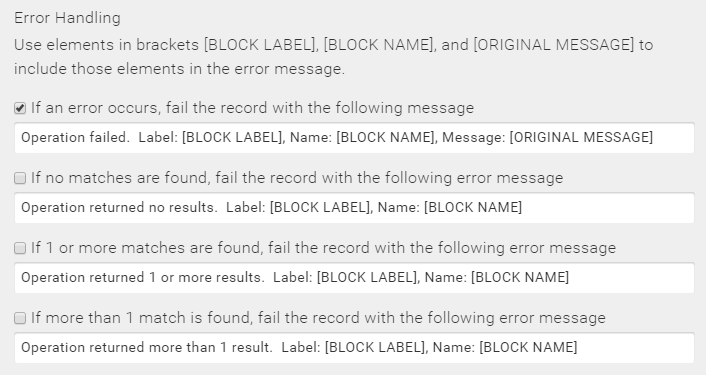Click the 'If more than 1 match is found' label

[318, 318]
